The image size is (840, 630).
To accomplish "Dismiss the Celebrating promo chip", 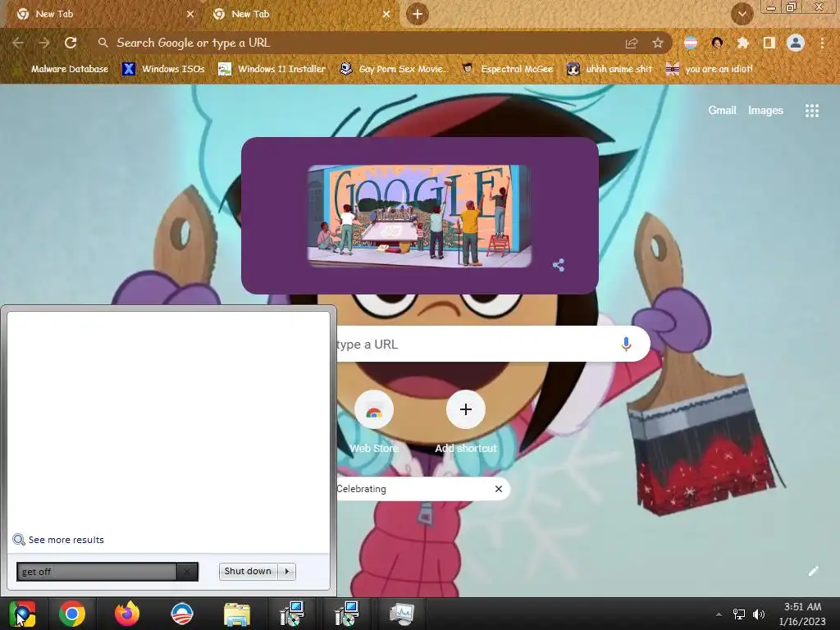I will [x=499, y=489].
